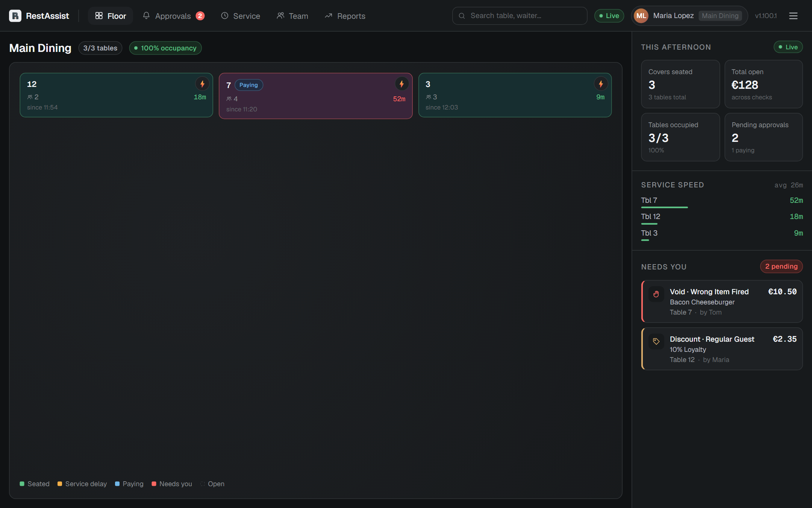Click the 100% occupancy chip
This screenshot has width=812, height=508.
point(165,48)
